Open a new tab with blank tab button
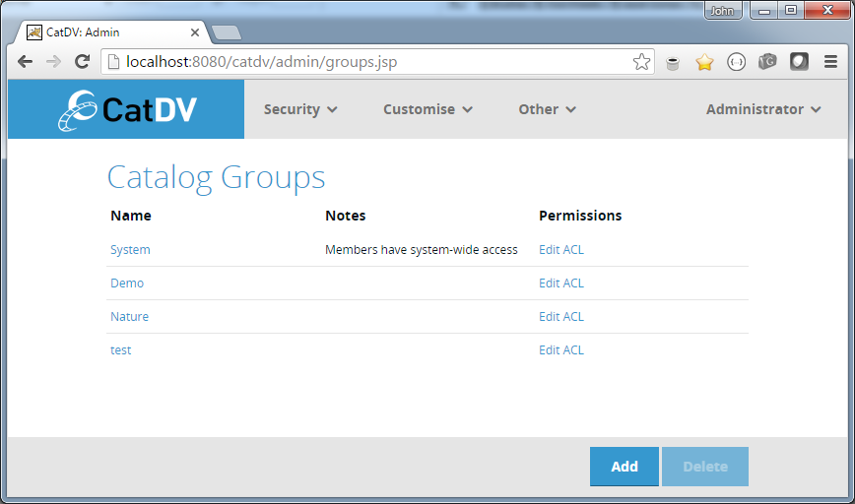Screen dimensions: 855x504 [227, 32]
